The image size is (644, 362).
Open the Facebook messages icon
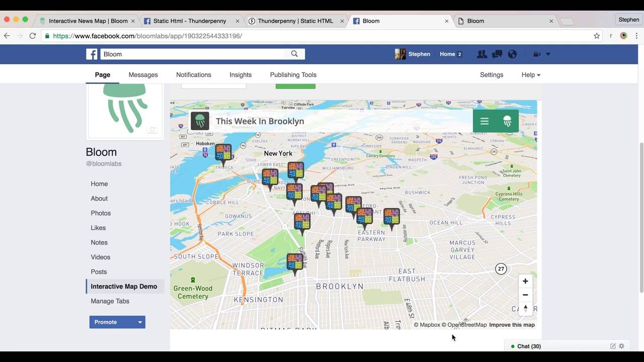pyautogui.click(x=497, y=54)
